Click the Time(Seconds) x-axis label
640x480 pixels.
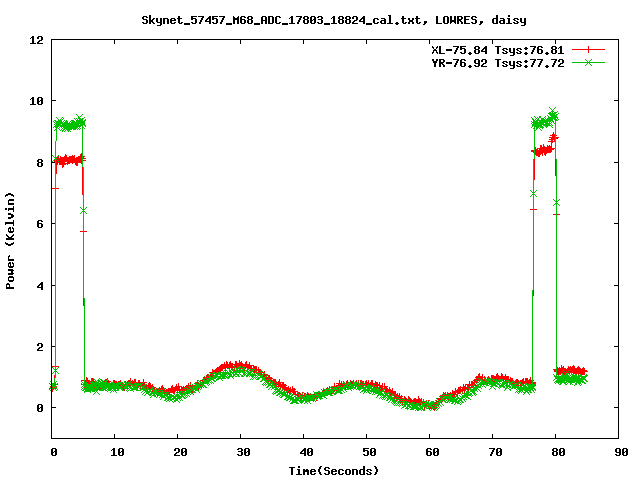pyautogui.click(x=334, y=471)
